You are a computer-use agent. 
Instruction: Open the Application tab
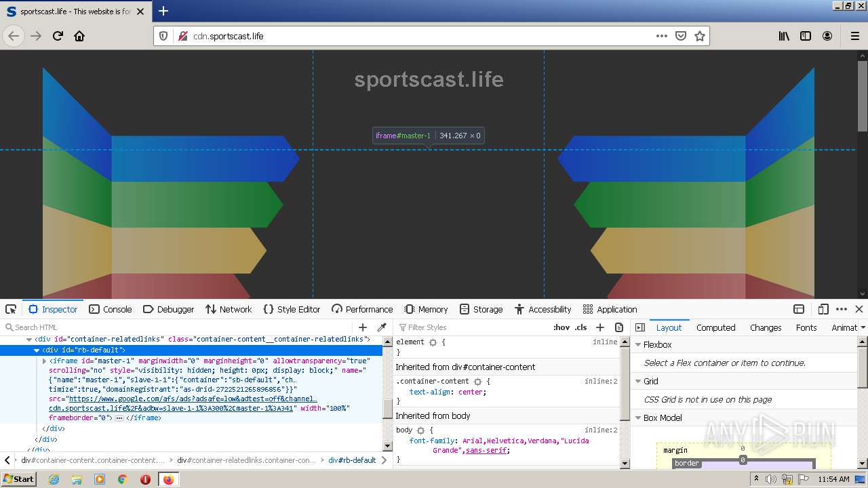tap(610, 309)
